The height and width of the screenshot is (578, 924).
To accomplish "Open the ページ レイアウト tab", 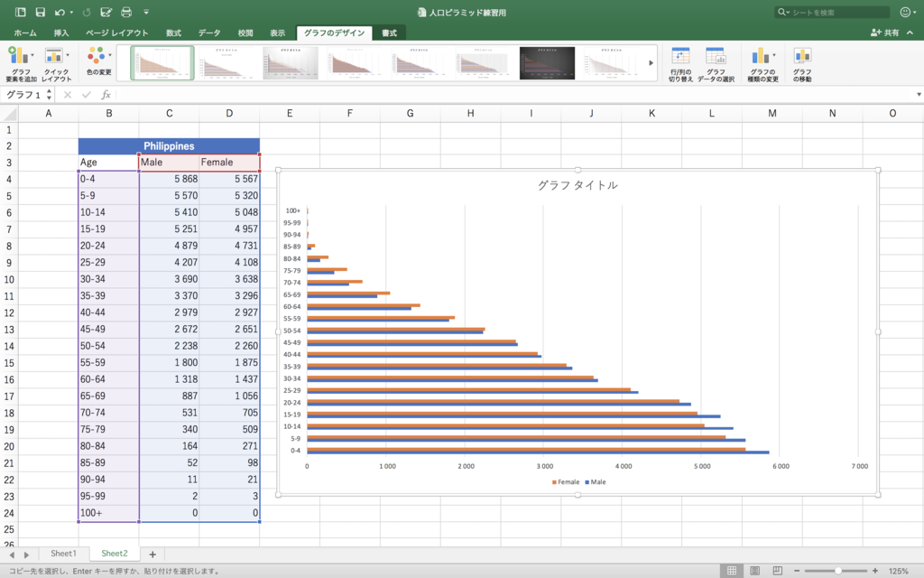I will [116, 33].
